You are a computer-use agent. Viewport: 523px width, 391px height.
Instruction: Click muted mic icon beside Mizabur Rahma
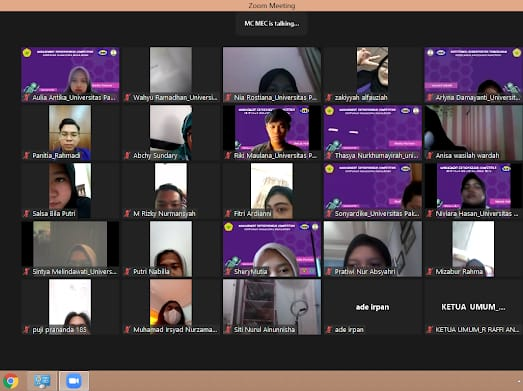tap(430, 272)
